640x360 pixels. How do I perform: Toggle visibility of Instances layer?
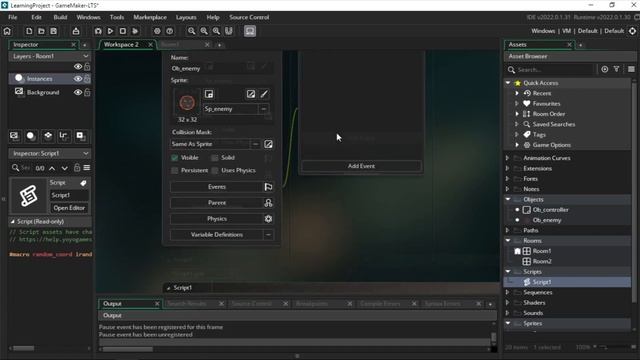point(78,79)
